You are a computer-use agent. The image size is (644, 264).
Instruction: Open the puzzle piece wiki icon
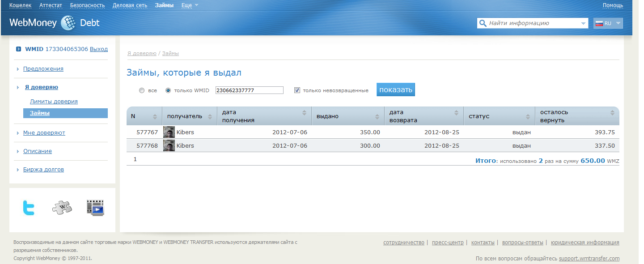(62, 208)
